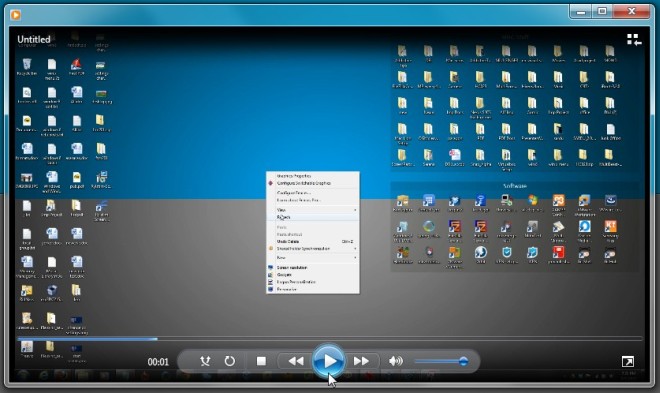Click the fast forward next button
Screen dimensions: 660x393
tap(361, 361)
